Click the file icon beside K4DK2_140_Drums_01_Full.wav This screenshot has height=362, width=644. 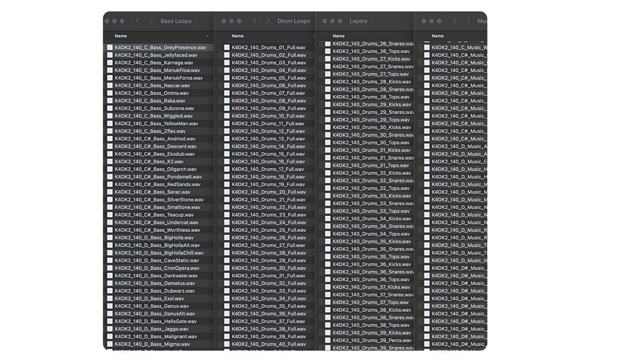pyautogui.click(x=227, y=48)
